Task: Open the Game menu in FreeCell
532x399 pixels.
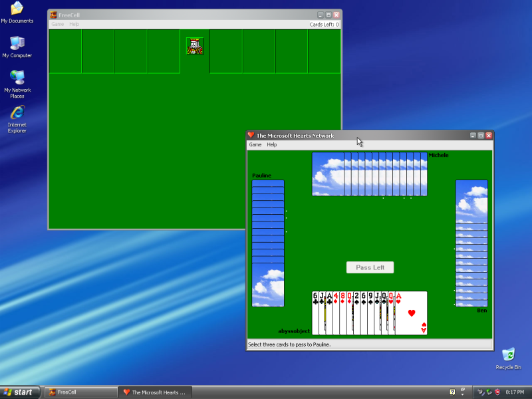Action: click(x=58, y=24)
